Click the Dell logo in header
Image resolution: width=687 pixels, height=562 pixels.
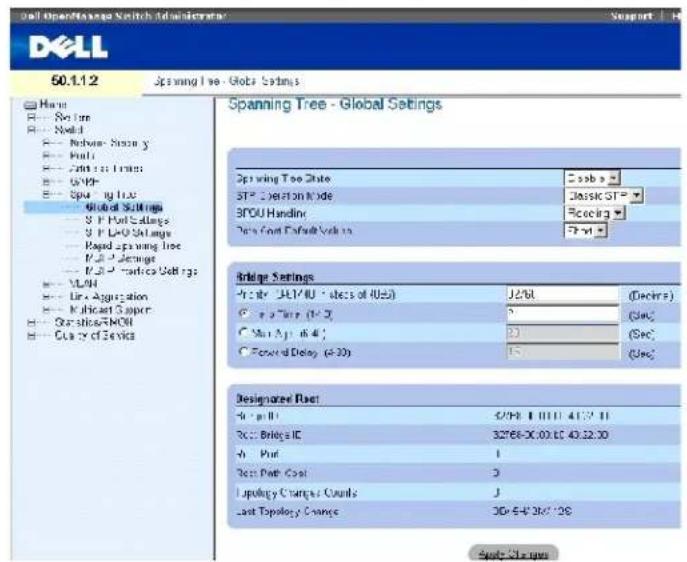(68, 47)
